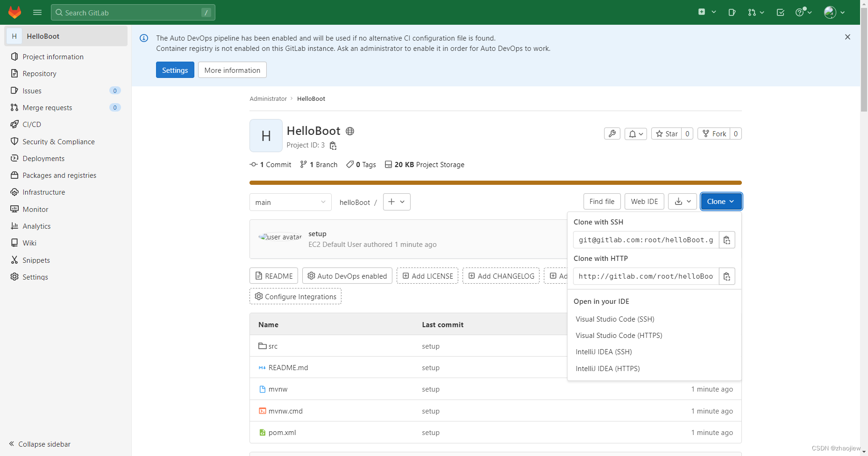Open the 1 Branch link
Screen dimensions: 868x456
319,164
